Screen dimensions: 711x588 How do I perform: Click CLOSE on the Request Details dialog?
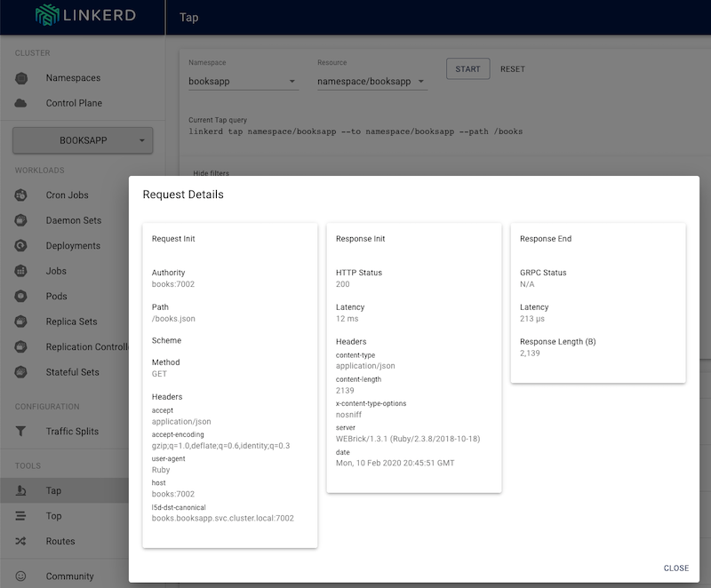point(675,568)
